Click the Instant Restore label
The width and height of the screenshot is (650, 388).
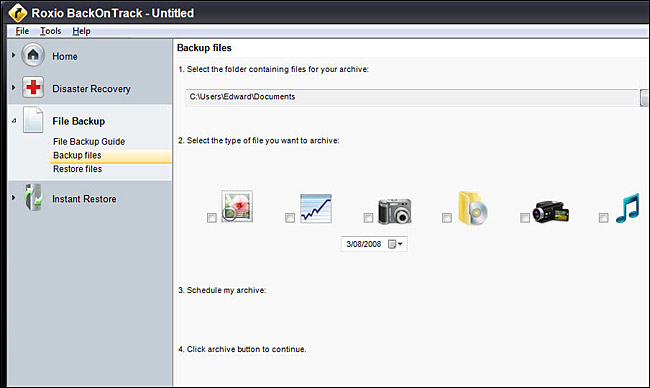pos(84,199)
